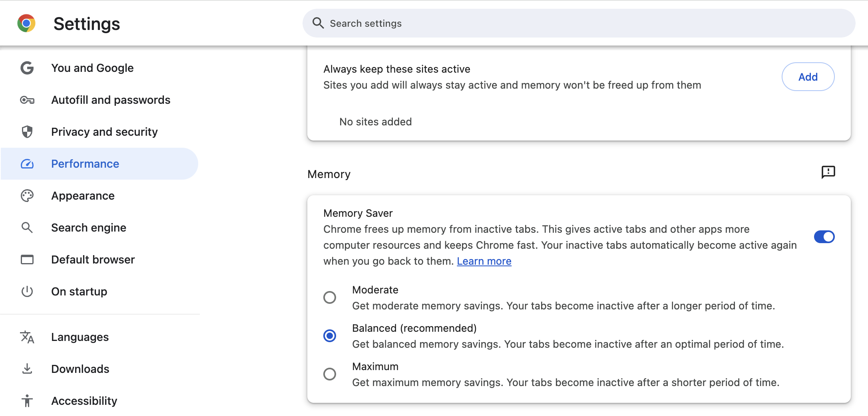
Task: Open You and Google settings
Action: coord(100,68)
